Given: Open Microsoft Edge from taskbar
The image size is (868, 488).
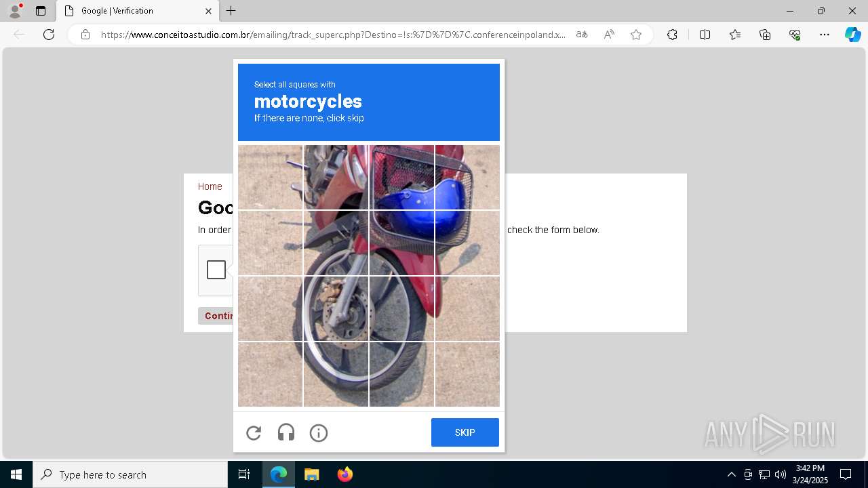Looking at the screenshot, I should [x=279, y=474].
